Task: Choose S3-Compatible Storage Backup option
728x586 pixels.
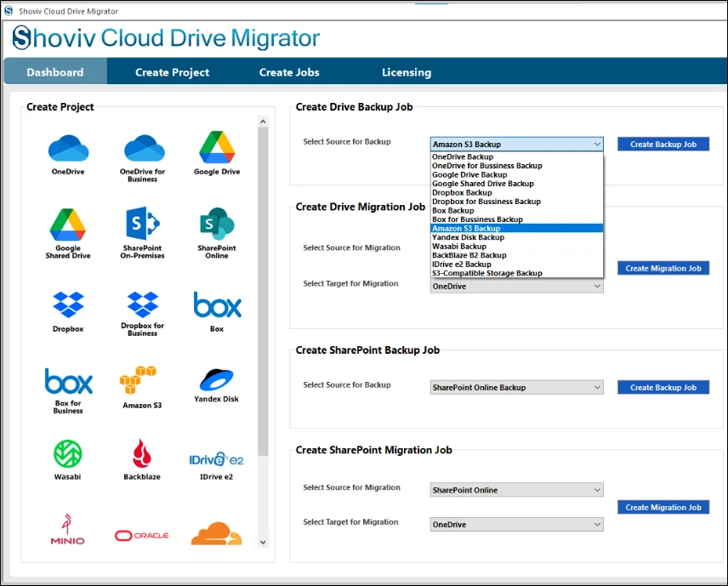Action: [x=517, y=273]
